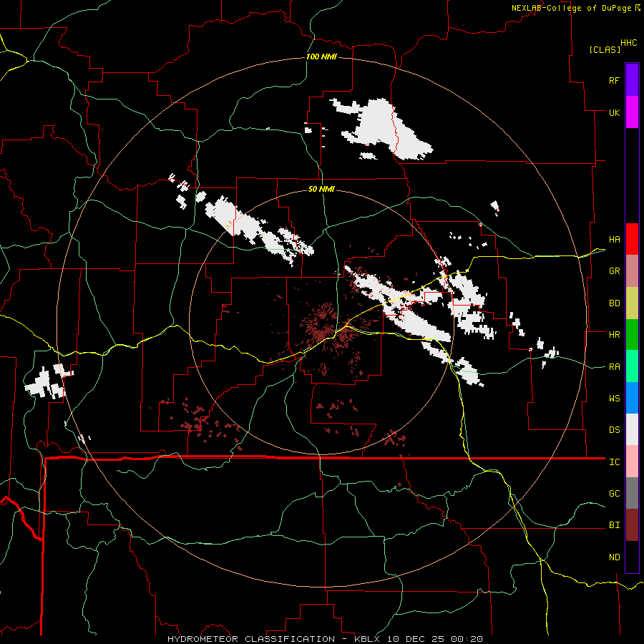644x644 pixels.
Task: Click the GC legend label
Action: tap(614, 494)
